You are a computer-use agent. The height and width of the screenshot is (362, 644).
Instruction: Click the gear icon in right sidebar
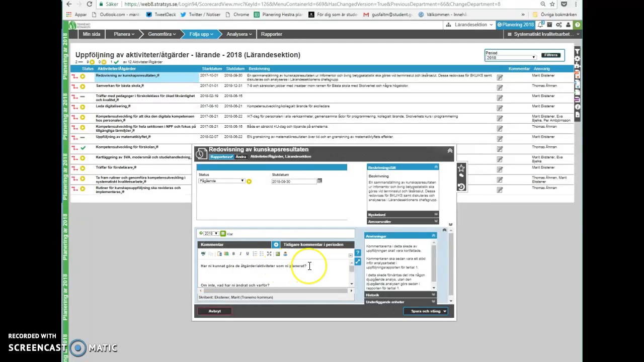(578, 58)
